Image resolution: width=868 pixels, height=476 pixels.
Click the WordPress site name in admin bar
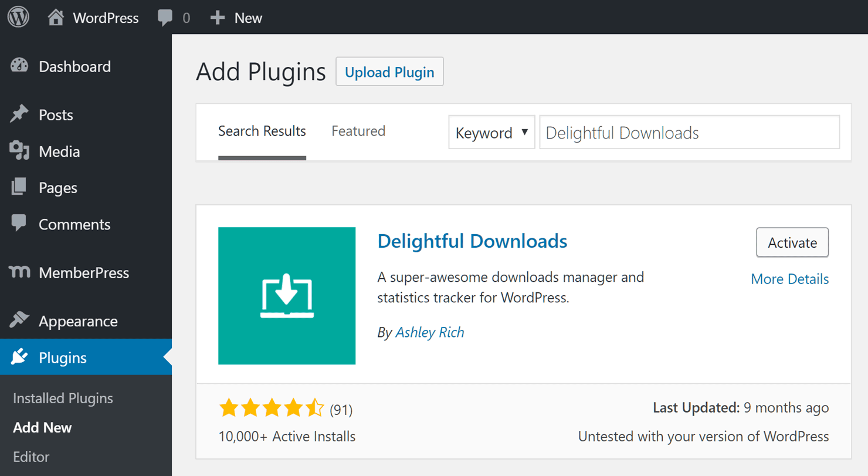tap(106, 18)
